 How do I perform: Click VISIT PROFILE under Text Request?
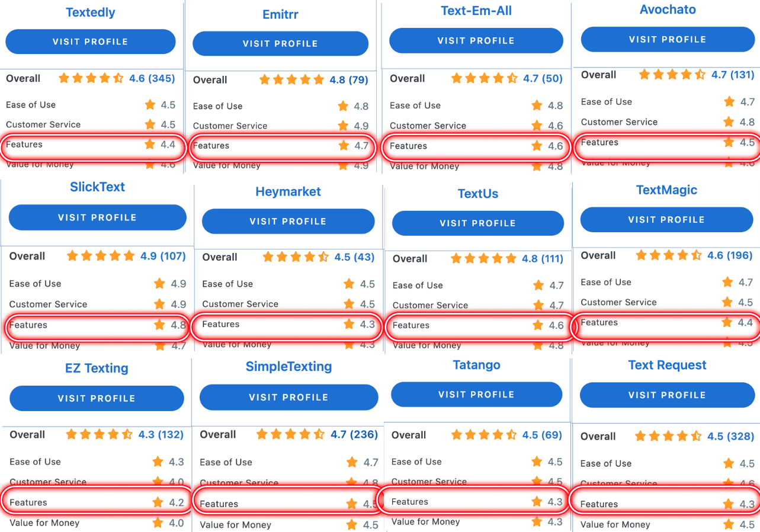pos(667,395)
